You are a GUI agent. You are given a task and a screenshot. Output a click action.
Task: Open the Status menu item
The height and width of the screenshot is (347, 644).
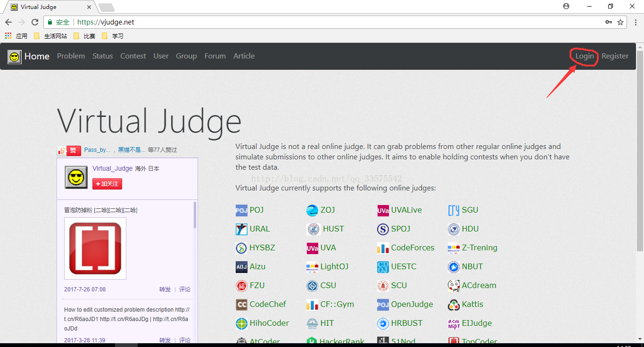[103, 56]
